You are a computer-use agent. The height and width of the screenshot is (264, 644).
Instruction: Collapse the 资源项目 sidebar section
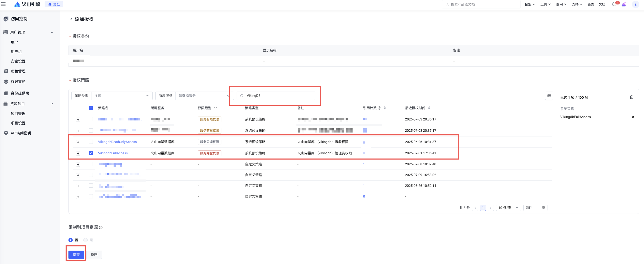pyautogui.click(x=52, y=104)
